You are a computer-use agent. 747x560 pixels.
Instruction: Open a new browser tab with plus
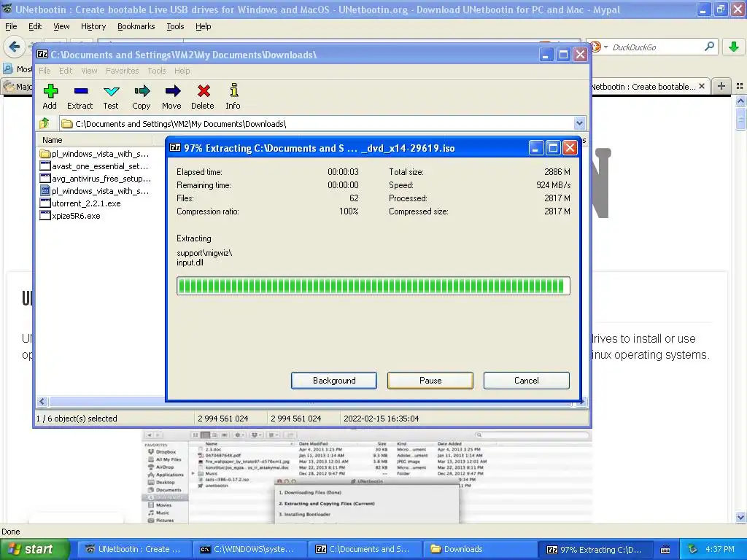coord(721,86)
